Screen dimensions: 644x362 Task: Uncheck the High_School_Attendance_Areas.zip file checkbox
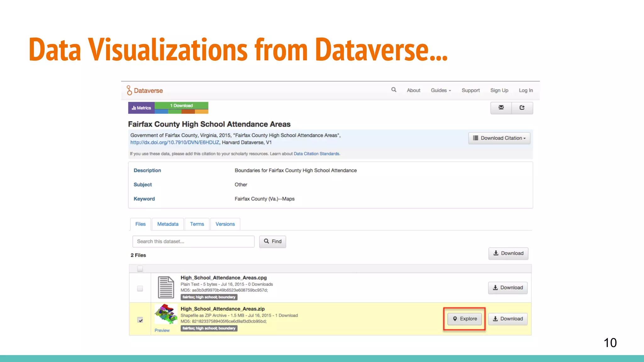tap(140, 320)
